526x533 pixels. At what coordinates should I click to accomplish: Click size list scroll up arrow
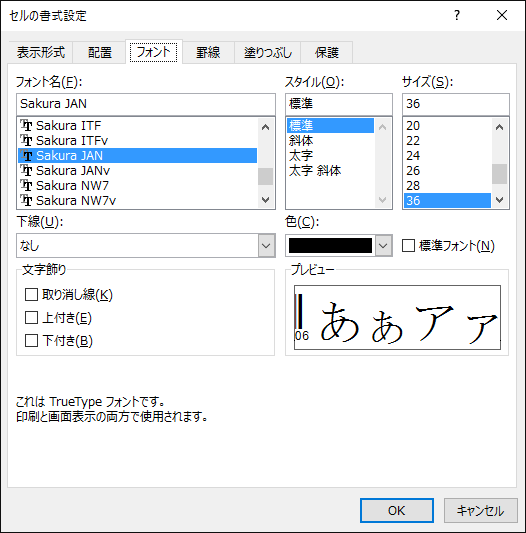click(499, 127)
